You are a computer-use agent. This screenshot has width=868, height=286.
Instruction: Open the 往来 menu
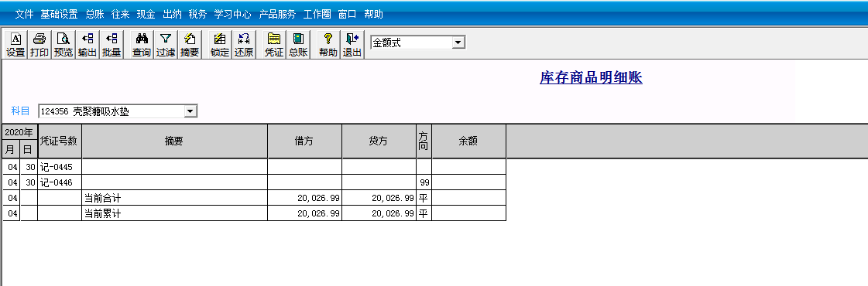click(120, 15)
